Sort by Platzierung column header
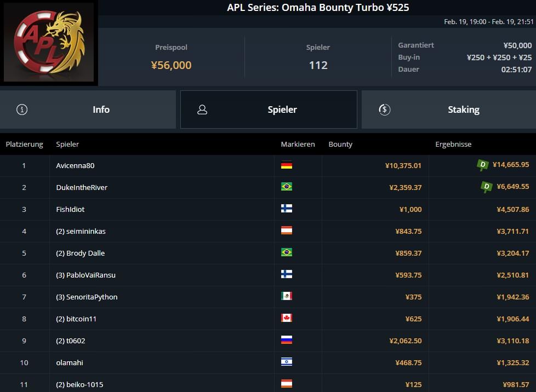The image size is (536, 392). 24,145
